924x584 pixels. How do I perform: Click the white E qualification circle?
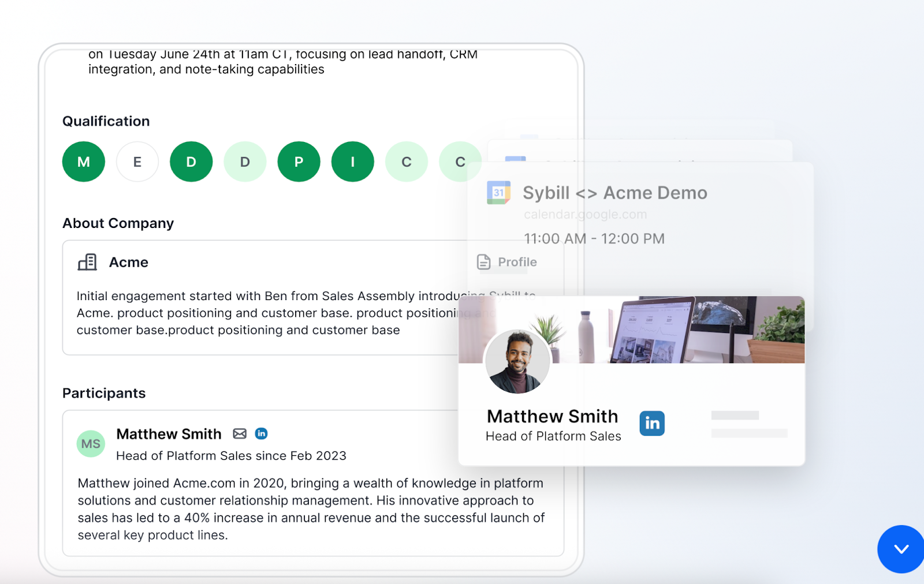(137, 162)
